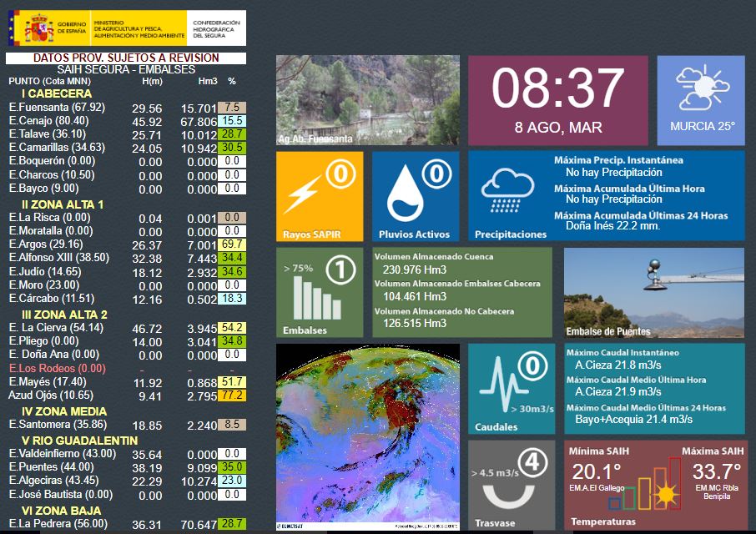Click the zero badge on Rayos SAPIR
The height and width of the screenshot is (534, 756).
[340, 174]
